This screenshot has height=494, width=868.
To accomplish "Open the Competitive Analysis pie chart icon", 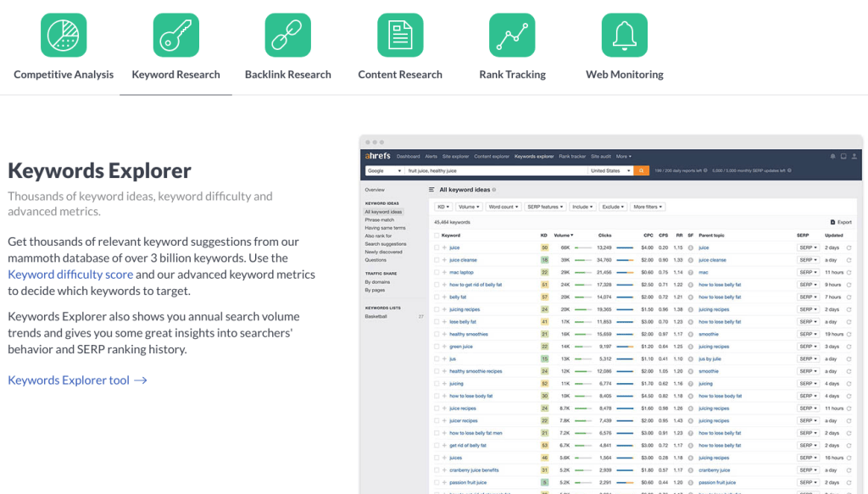I will [x=64, y=36].
